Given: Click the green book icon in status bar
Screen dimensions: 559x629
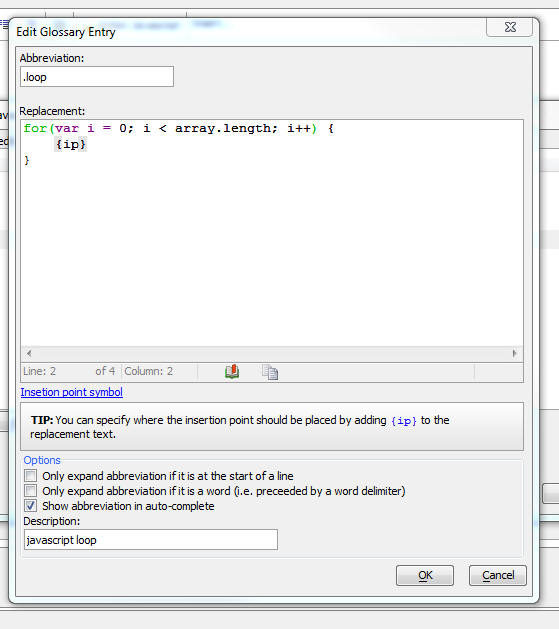Looking at the screenshot, I should (x=232, y=372).
